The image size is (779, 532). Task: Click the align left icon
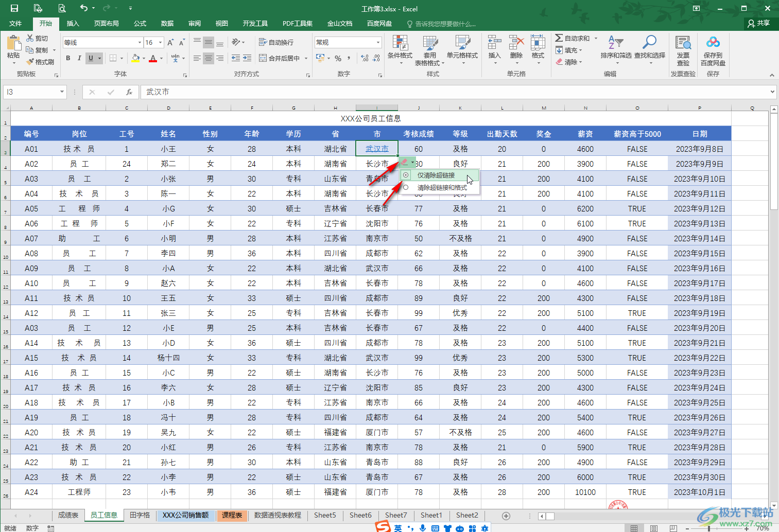197,58
